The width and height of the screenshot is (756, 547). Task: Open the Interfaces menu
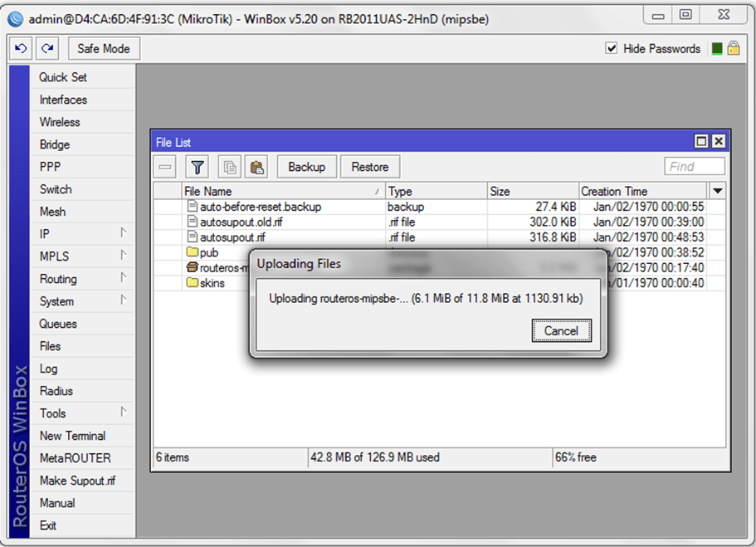pyautogui.click(x=82, y=100)
